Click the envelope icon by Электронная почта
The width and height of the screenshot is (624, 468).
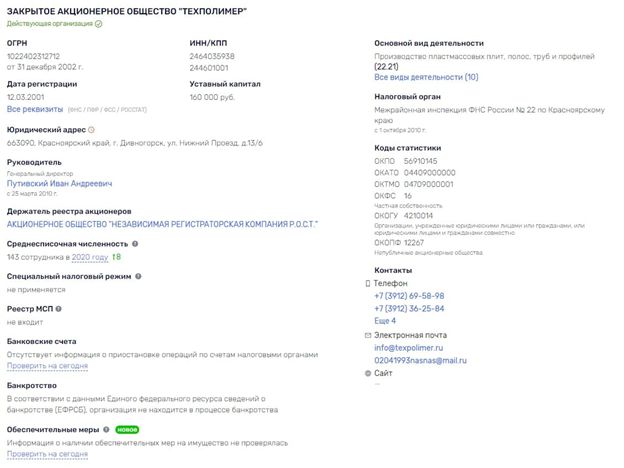(368, 335)
